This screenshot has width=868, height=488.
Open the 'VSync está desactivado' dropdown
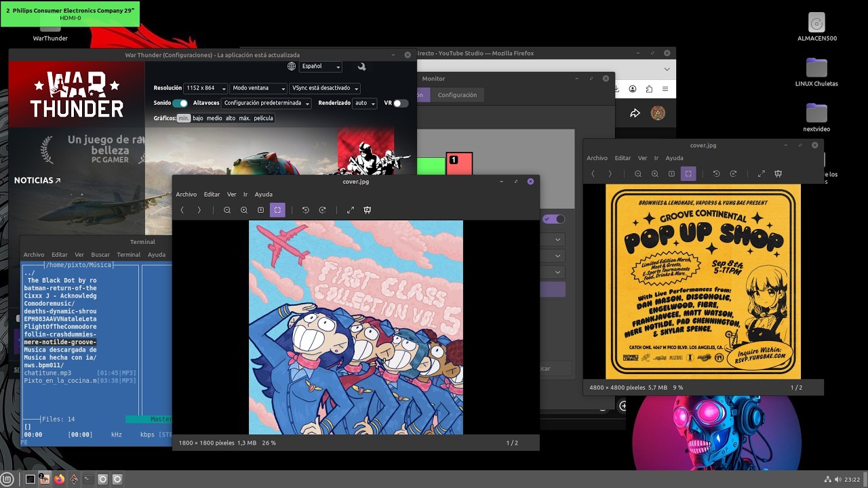[x=325, y=88]
